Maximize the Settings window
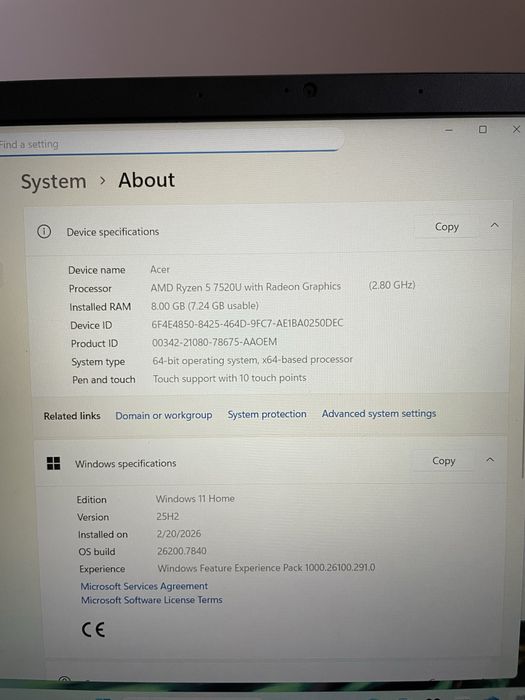This screenshot has width=525, height=700. pyautogui.click(x=483, y=129)
